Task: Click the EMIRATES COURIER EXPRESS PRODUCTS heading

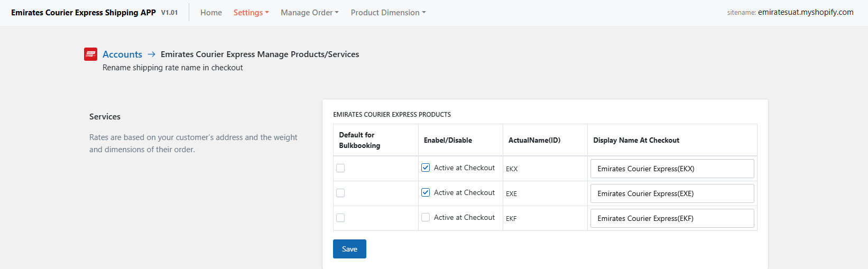Action: 392,115
